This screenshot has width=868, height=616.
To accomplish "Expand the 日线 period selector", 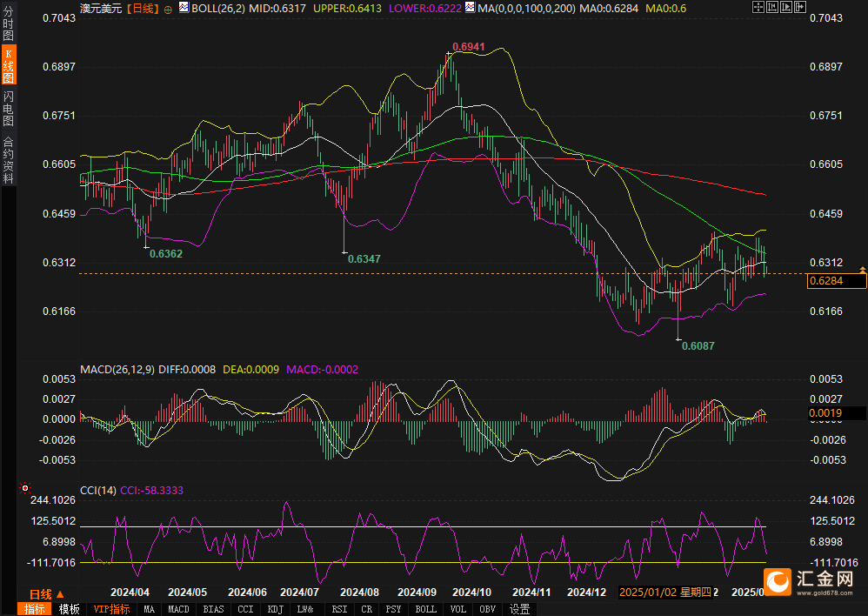I will click(x=47, y=594).
